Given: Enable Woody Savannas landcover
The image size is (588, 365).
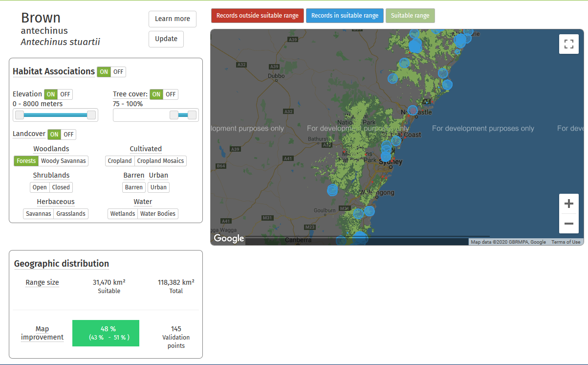Looking at the screenshot, I should coord(63,161).
